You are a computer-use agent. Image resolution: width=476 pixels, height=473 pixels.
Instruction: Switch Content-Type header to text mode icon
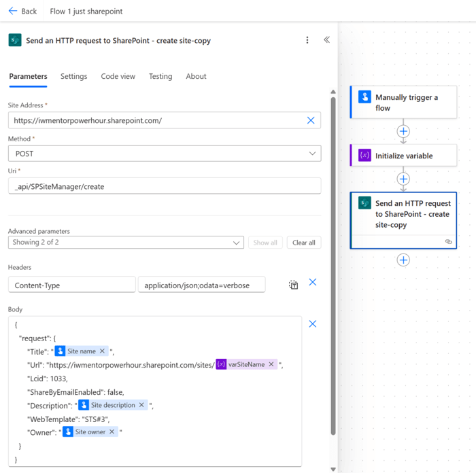coord(293,285)
